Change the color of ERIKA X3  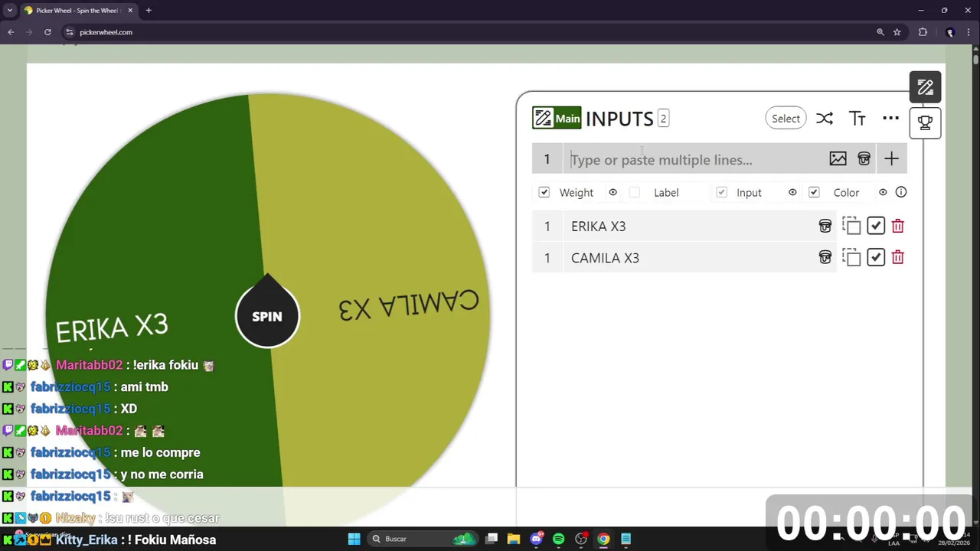coord(825,226)
